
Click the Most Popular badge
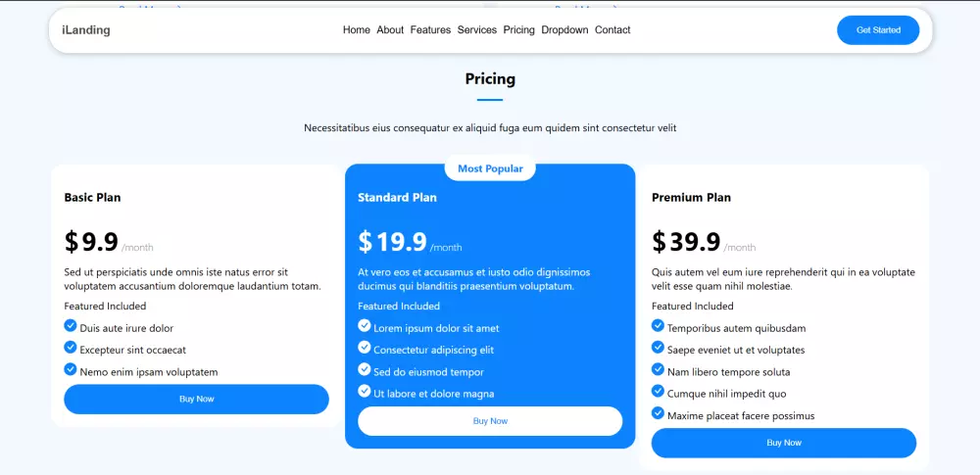(490, 168)
